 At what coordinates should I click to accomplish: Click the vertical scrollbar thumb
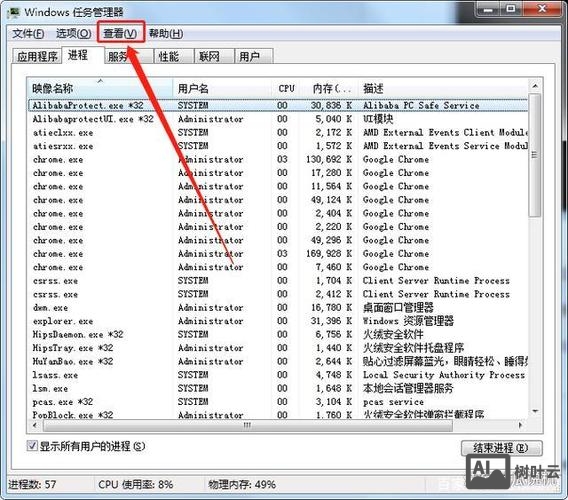pyautogui.click(x=535, y=155)
